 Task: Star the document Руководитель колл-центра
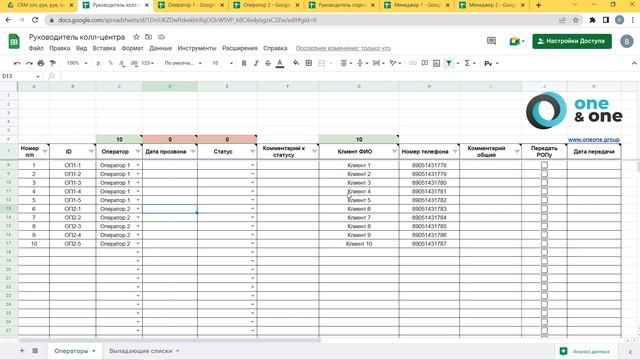pos(136,37)
